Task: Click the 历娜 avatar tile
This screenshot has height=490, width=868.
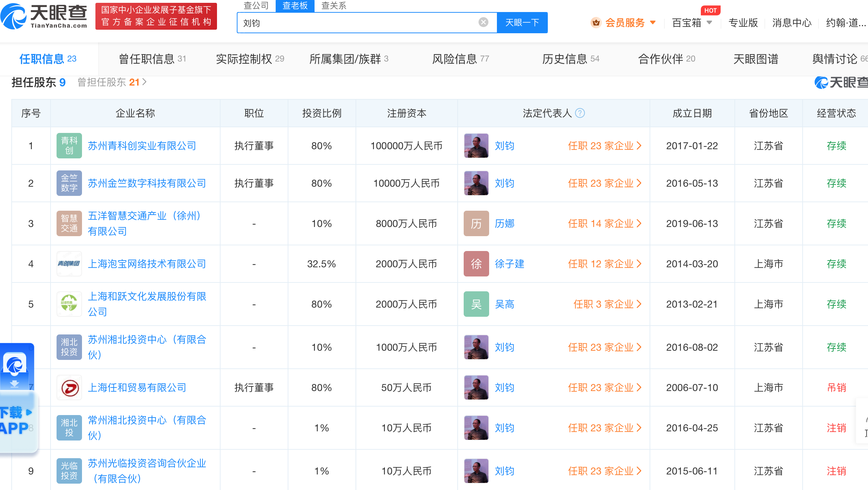Action: click(476, 223)
